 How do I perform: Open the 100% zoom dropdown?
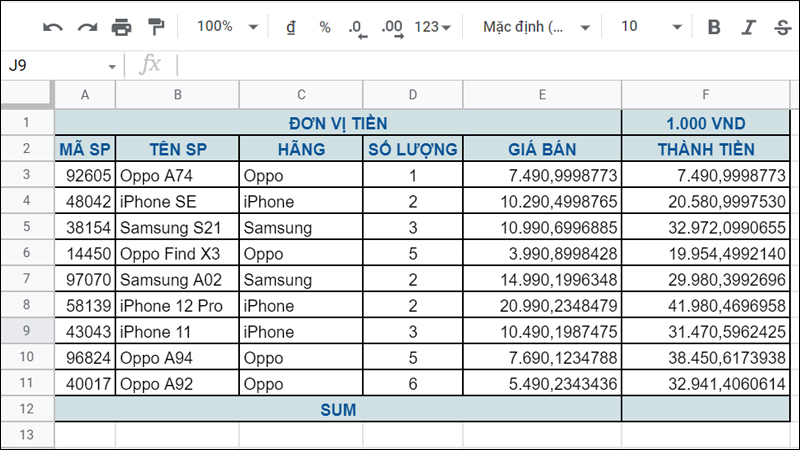pyautogui.click(x=227, y=27)
